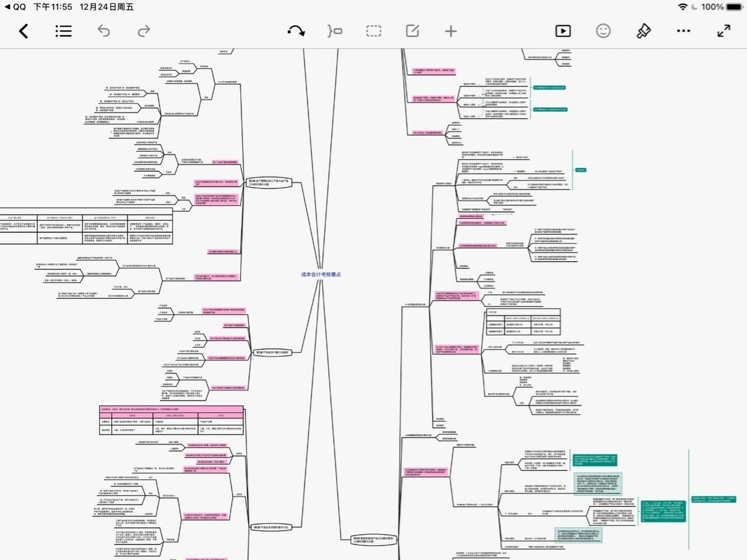Select the 第3章 chapter topic node
The image size is (747, 560).
click(x=373, y=539)
